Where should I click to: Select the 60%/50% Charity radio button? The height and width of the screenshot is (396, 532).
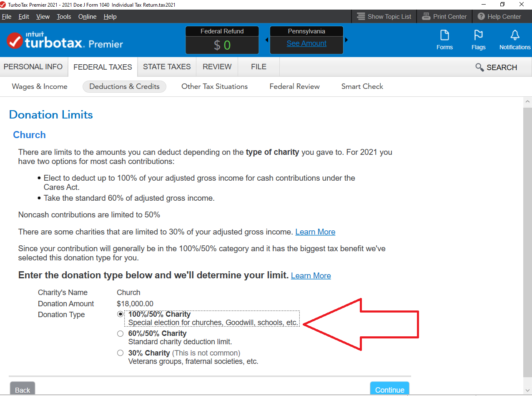click(x=120, y=333)
